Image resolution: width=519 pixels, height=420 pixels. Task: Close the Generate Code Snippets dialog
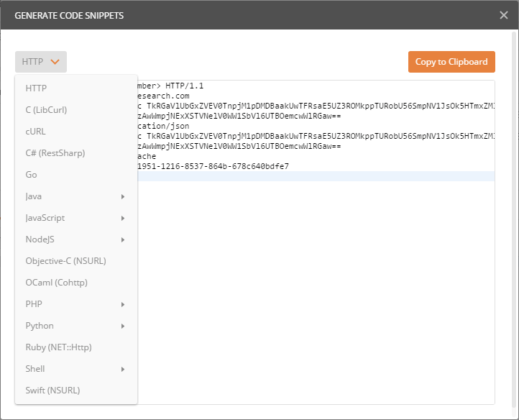[x=503, y=15]
